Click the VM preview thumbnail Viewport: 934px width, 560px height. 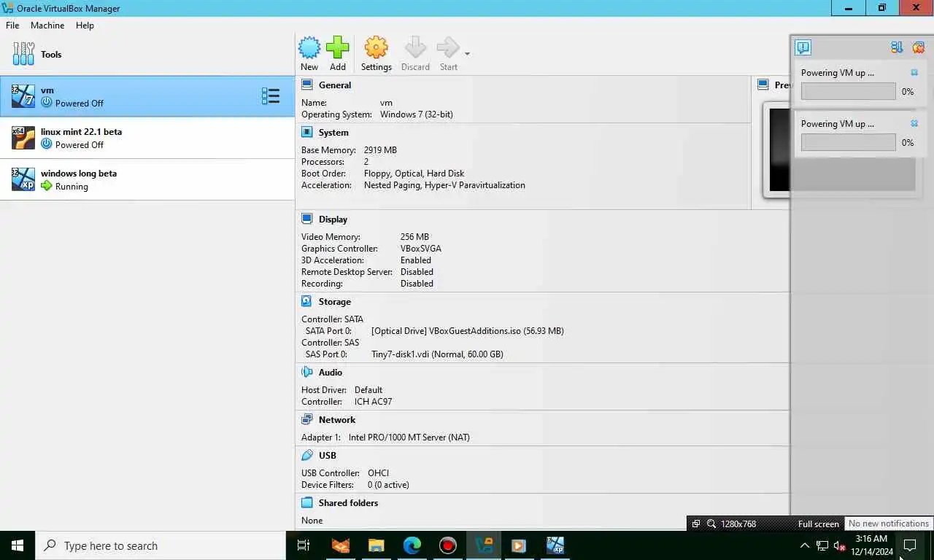[x=779, y=150]
